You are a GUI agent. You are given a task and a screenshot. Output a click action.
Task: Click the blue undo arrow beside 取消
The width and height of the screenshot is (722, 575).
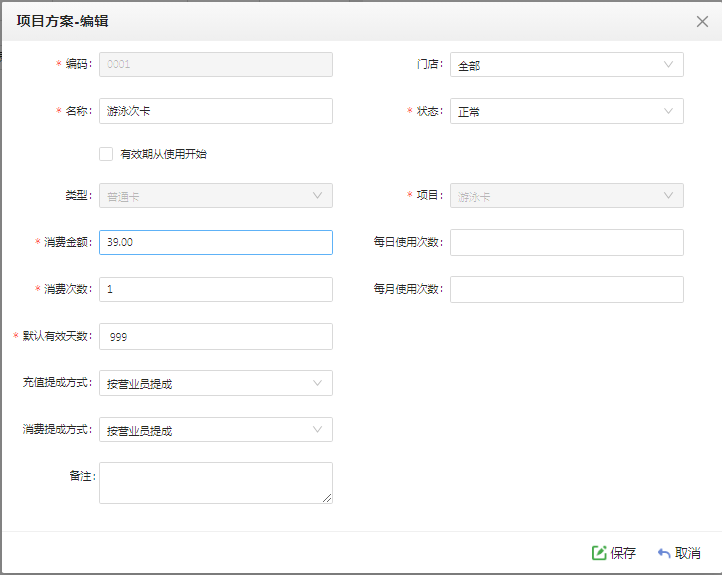coord(664,552)
